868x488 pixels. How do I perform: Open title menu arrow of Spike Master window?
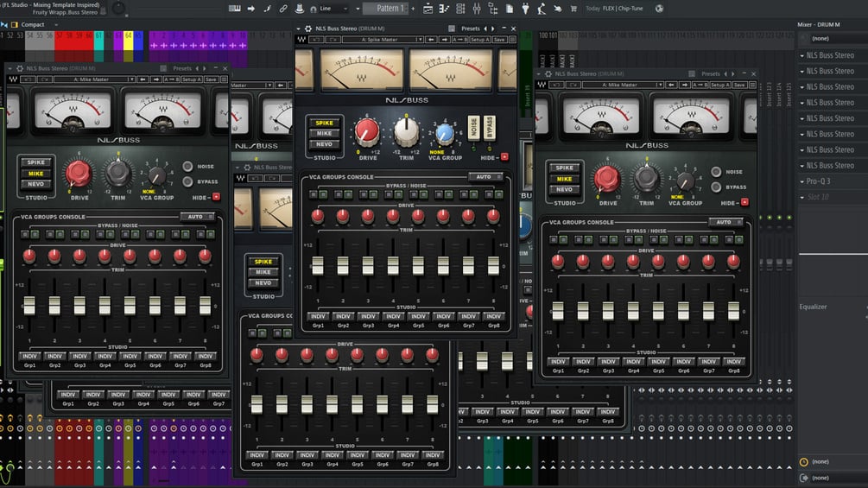[x=299, y=29]
